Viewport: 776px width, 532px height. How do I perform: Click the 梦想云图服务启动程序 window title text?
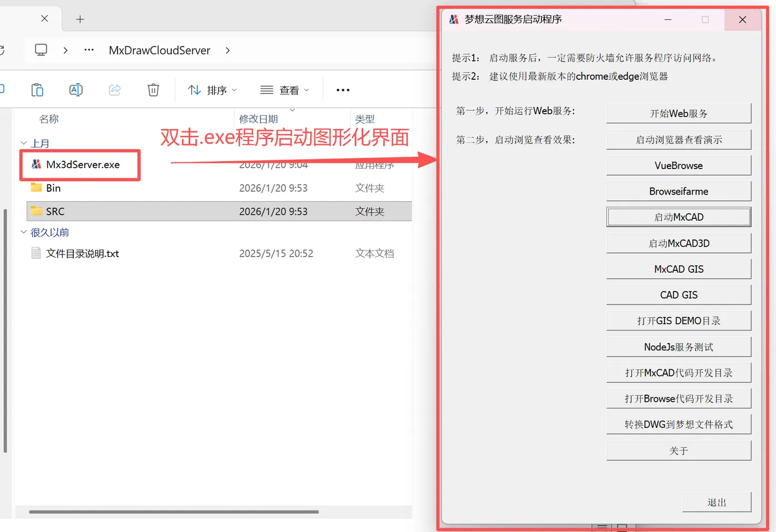[513, 19]
